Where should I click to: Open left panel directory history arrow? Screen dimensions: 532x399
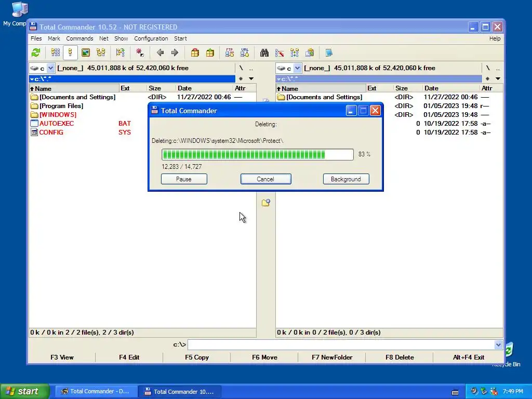click(251, 79)
